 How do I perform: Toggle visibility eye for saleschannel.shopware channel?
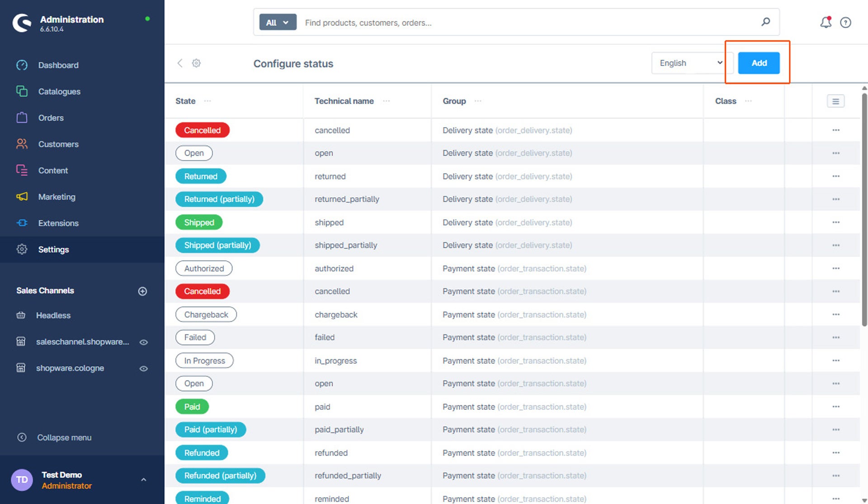pos(144,342)
